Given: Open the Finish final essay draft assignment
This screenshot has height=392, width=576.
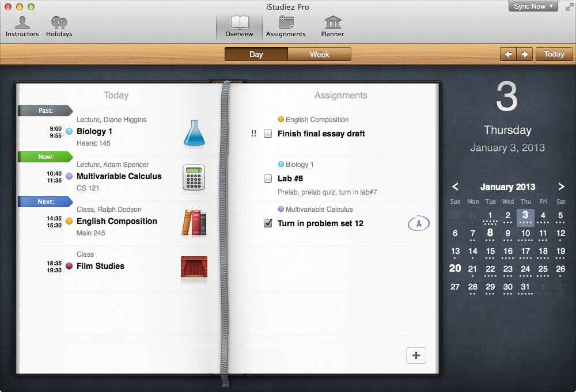Looking at the screenshot, I should [321, 134].
